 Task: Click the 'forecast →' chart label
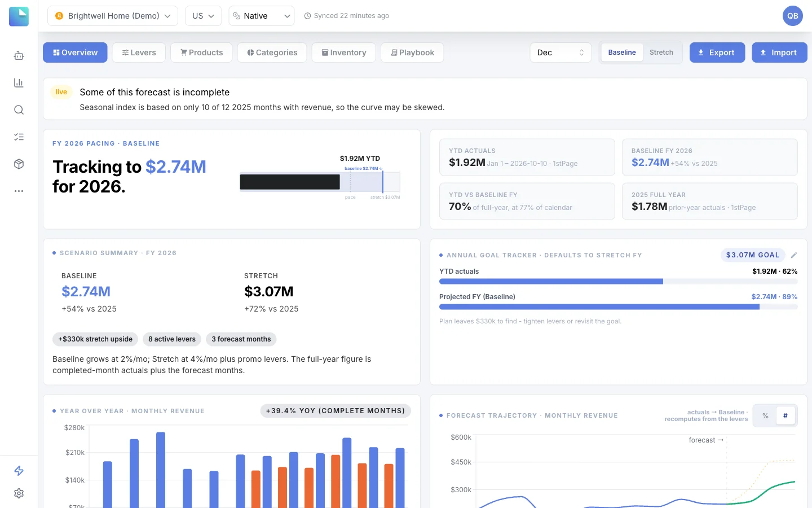(x=706, y=440)
